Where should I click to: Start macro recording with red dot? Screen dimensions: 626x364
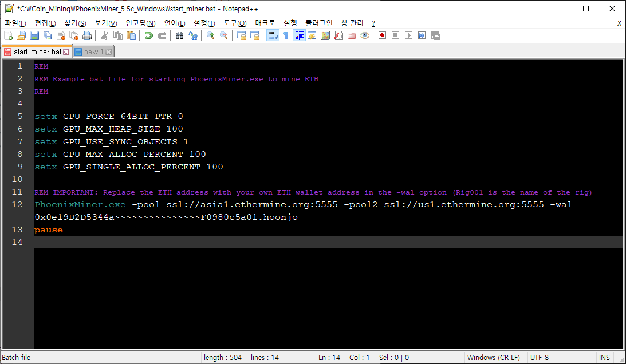coord(382,35)
